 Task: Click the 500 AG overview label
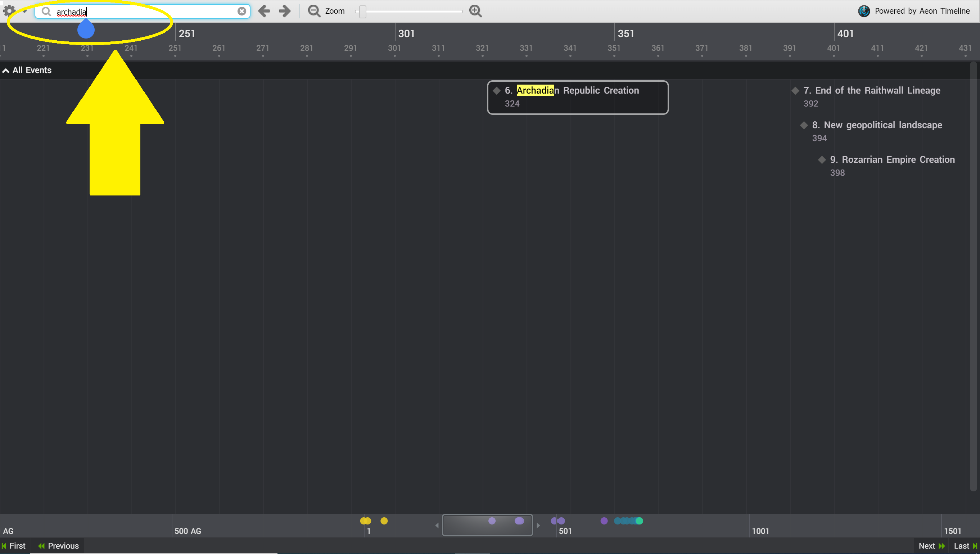tap(188, 531)
